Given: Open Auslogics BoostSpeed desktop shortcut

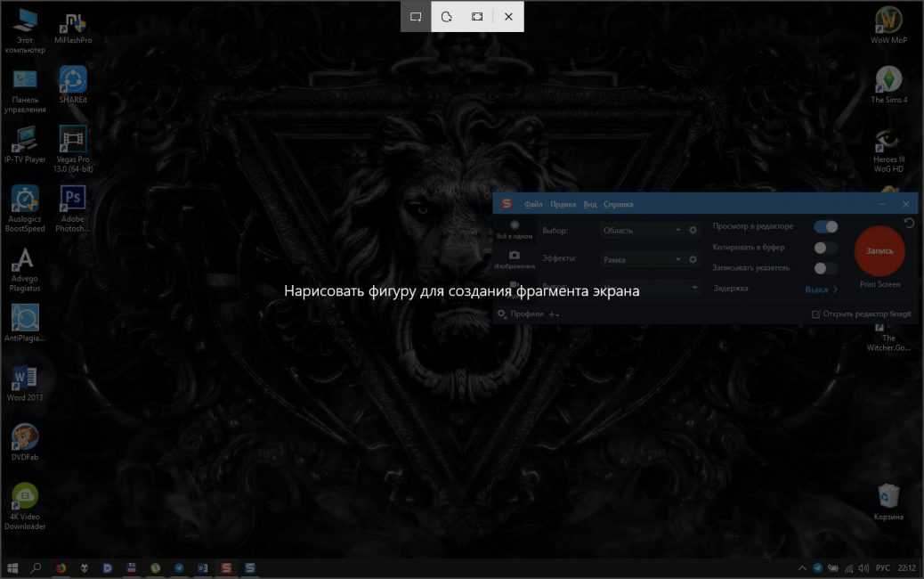Looking at the screenshot, I should [x=25, y=208].
